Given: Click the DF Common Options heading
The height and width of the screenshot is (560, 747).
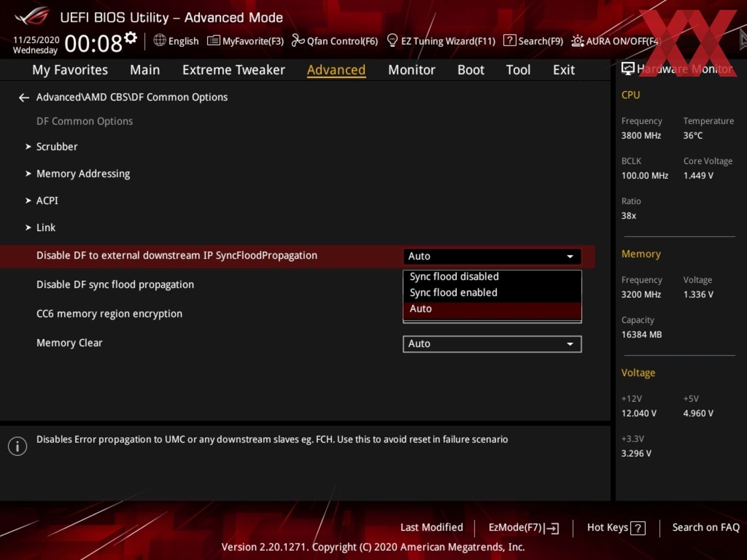Looking at the screenshot, I should click(85, 121).
